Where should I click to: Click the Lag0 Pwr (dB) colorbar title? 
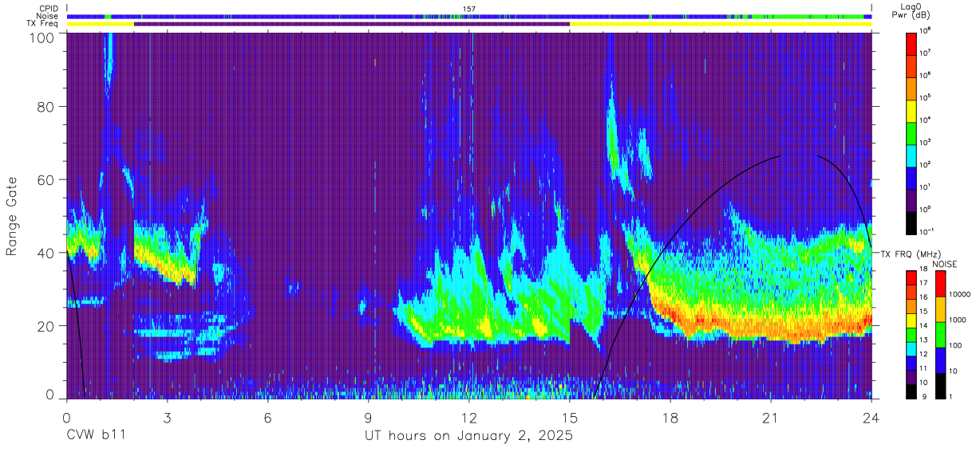912,10
